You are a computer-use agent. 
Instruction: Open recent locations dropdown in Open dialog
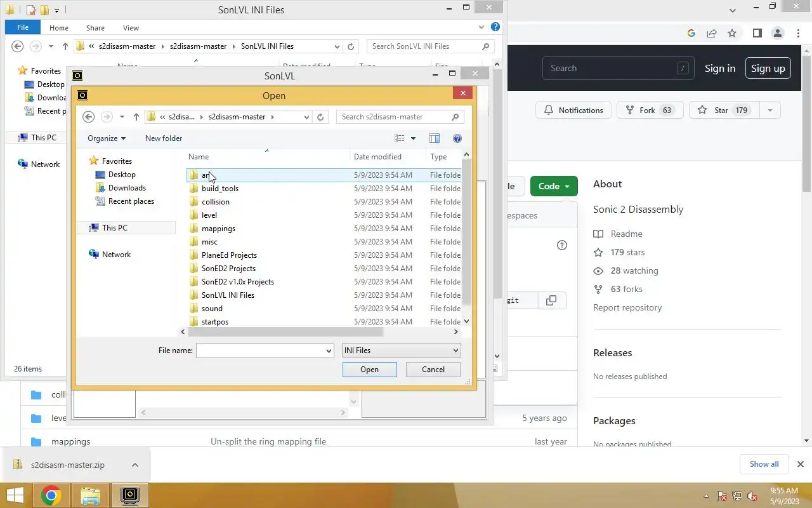(x=122, y=117)
